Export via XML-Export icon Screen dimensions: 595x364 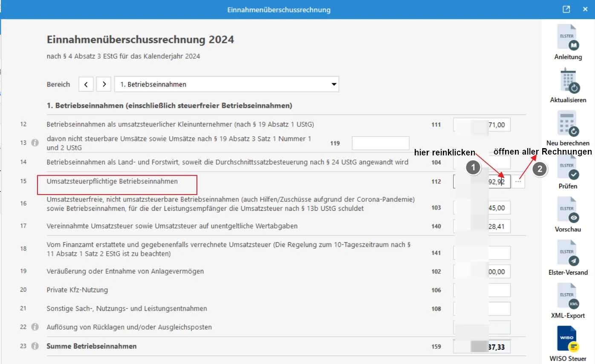tap(568, 298)
